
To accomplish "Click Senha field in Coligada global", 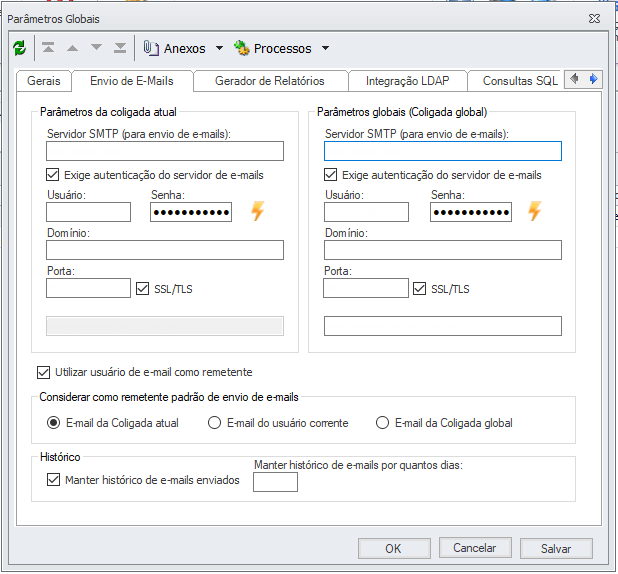I will [471, 212].
